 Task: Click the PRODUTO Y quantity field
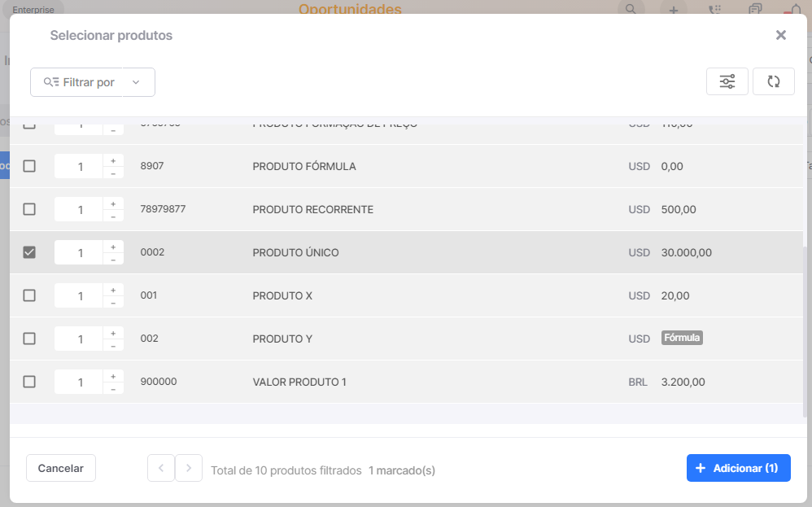(x=80, y=339)
